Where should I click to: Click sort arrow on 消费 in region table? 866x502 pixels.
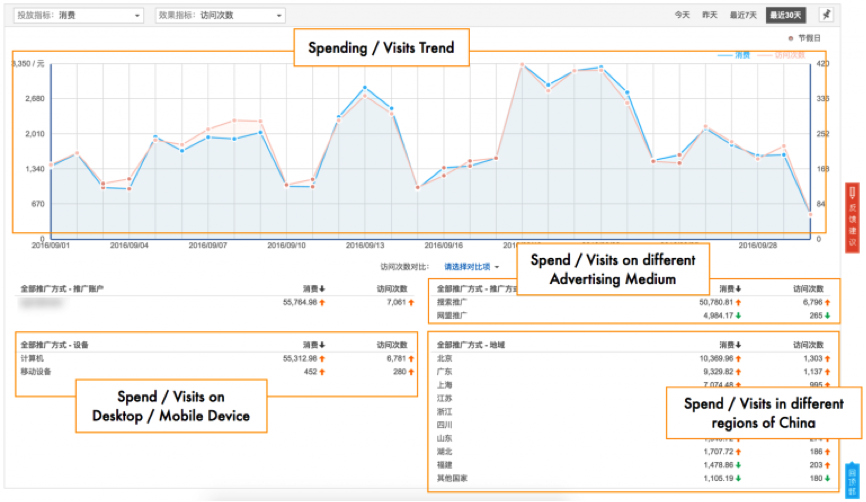(x=738, y=344)
